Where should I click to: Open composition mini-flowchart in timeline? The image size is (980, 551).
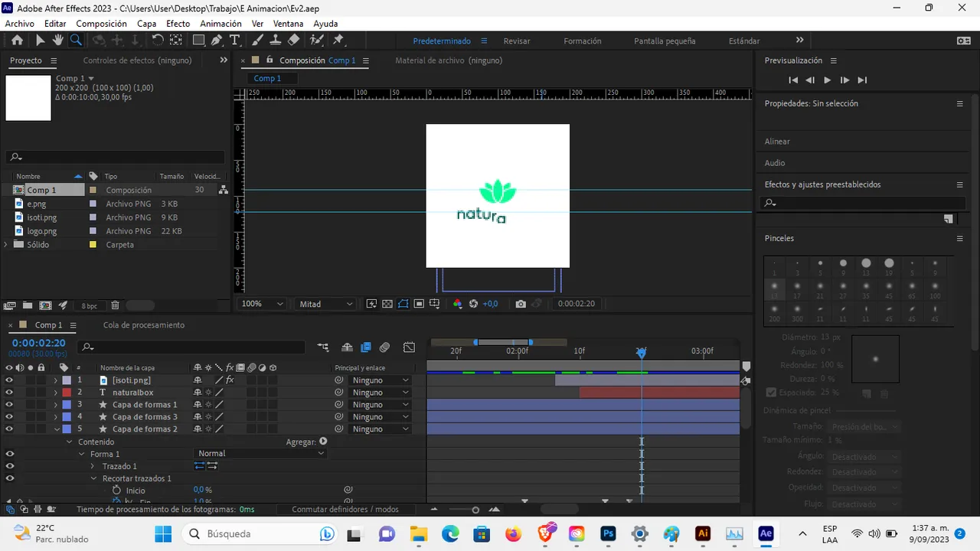tap(323, 347)
